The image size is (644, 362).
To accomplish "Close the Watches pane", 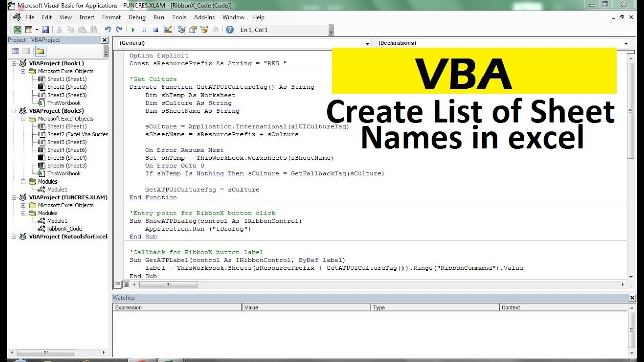I will coord(632,298).
